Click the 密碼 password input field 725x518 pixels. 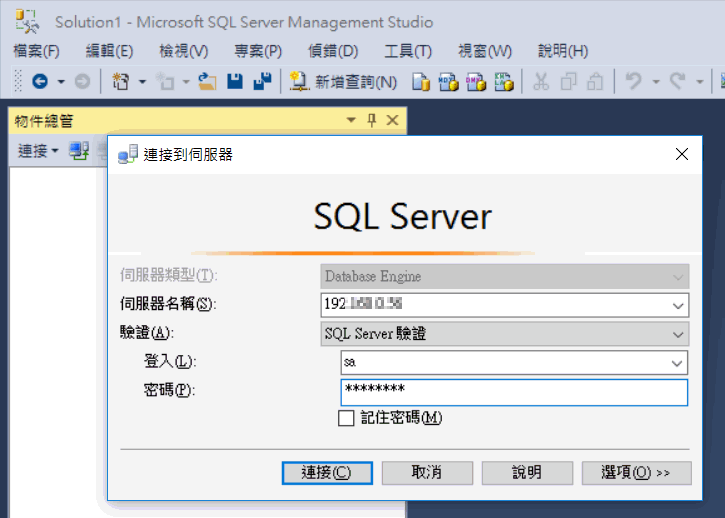coord(514,393)
